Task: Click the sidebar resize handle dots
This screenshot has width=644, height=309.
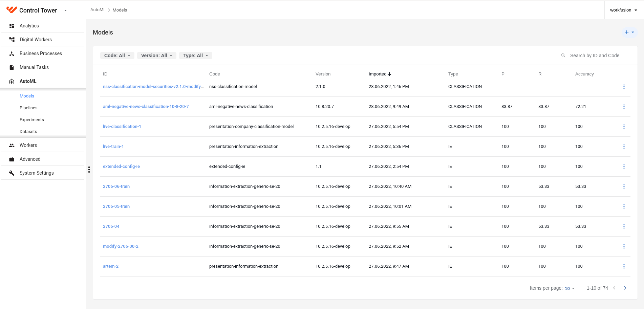Action: (x=89, y=170)
